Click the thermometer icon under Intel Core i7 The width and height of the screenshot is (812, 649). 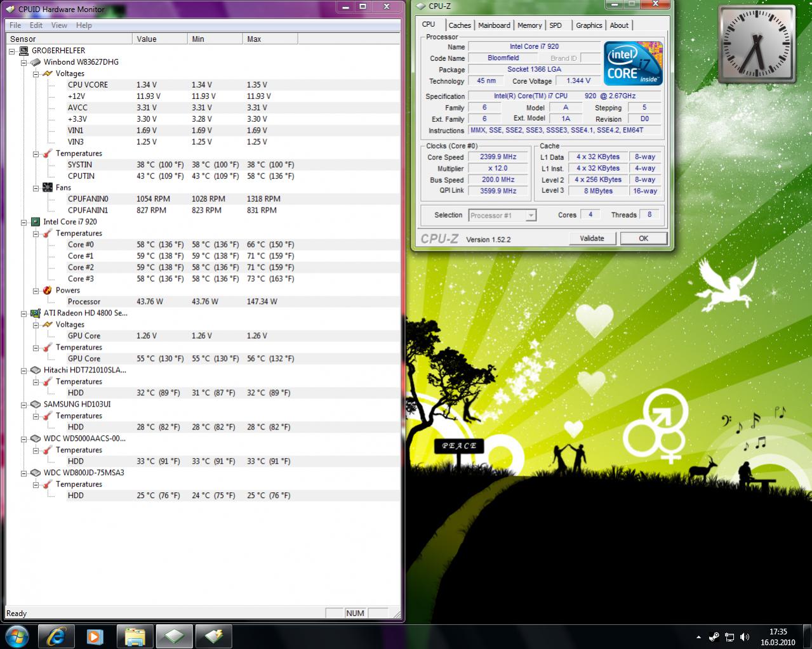pos(48,233)
